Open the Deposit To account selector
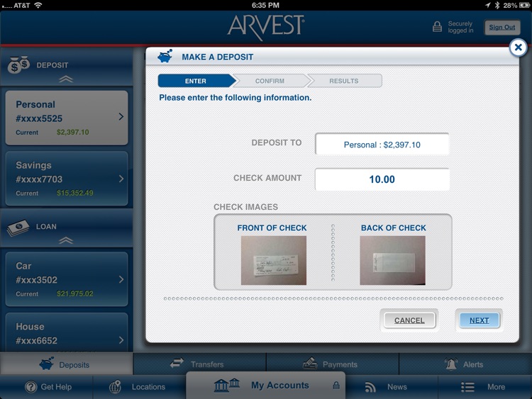 [382, 145]
